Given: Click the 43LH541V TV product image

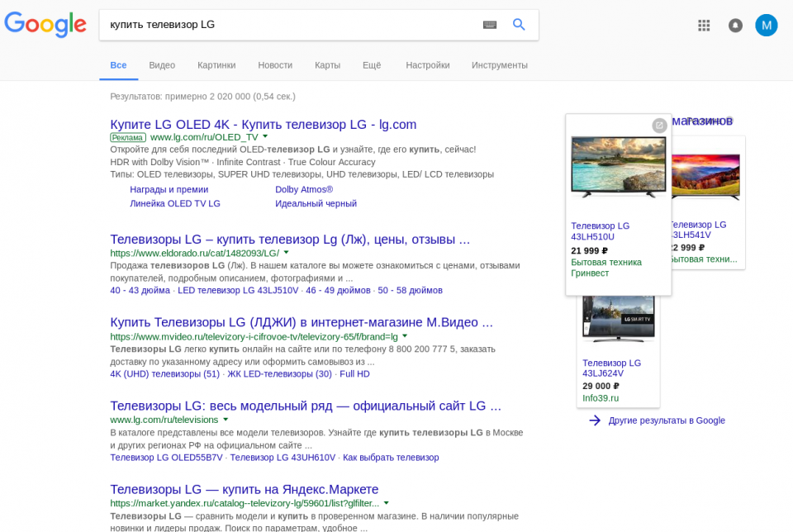Looking at the screenshot, I should (705, 177).
